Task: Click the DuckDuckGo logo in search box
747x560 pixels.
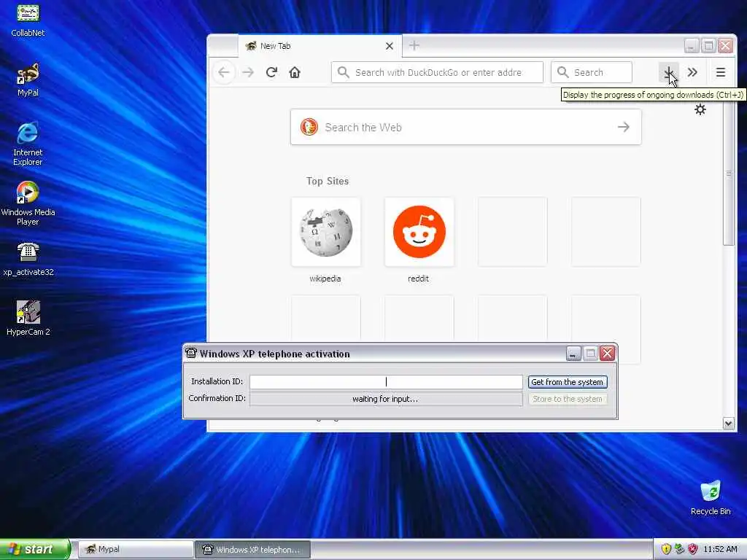Action: pos(309,127)
